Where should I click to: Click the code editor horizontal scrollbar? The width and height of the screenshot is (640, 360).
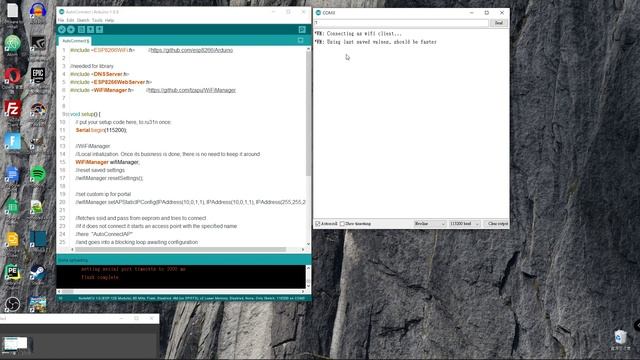click(180, 249)
